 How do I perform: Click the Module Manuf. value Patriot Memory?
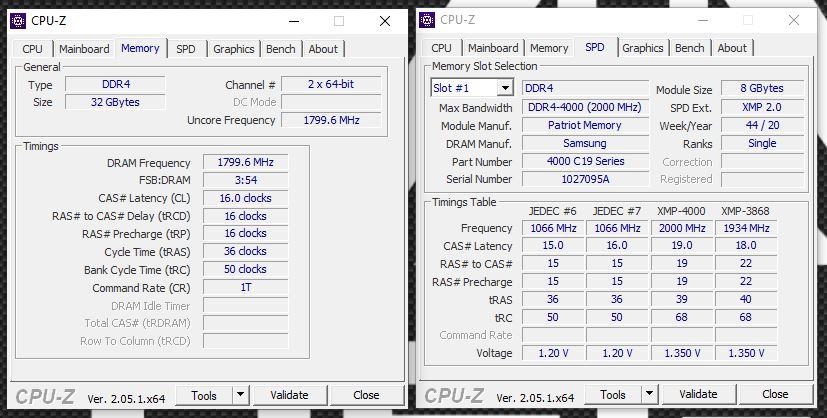point(585,125)
